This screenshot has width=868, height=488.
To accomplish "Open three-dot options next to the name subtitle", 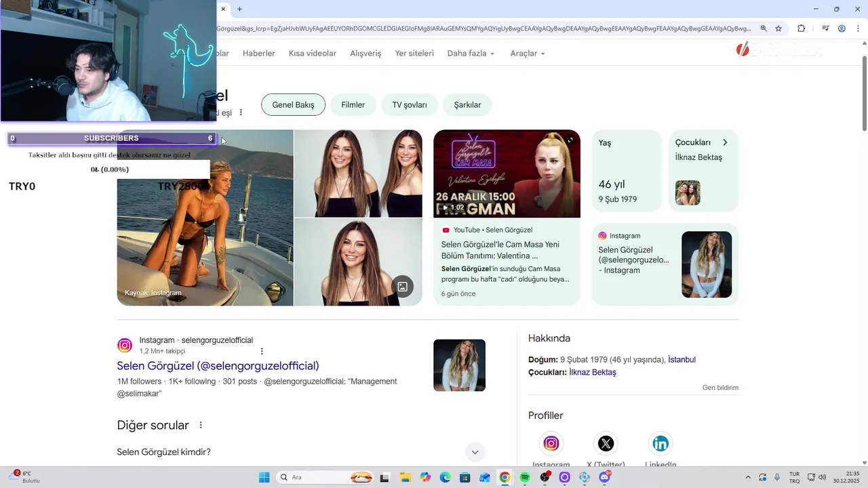I will 241,113.
